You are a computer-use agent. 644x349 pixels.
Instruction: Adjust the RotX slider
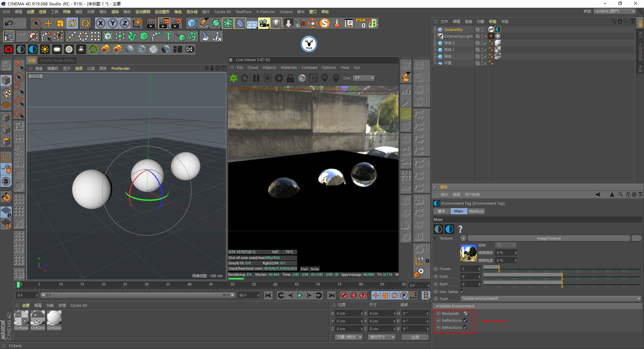[562, 277]
